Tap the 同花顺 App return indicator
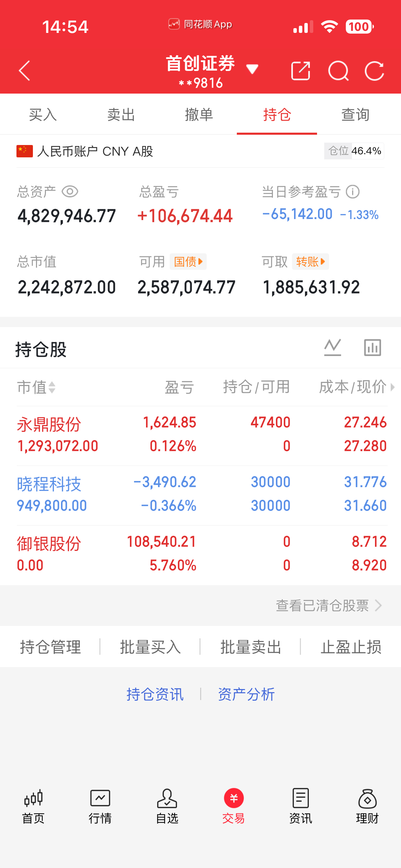The height and width of the screenshot is (868, 401). coord(200,24)
